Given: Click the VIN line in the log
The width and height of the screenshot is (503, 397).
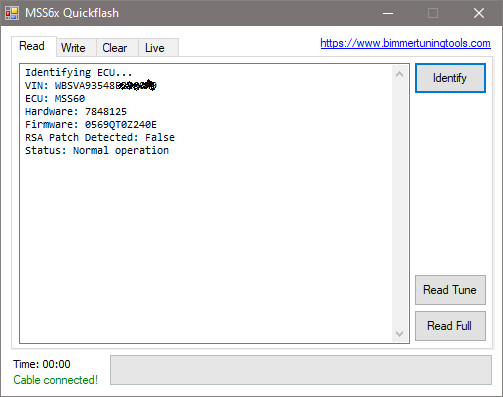Looking at the screenshot, I should tap(91, 86).
